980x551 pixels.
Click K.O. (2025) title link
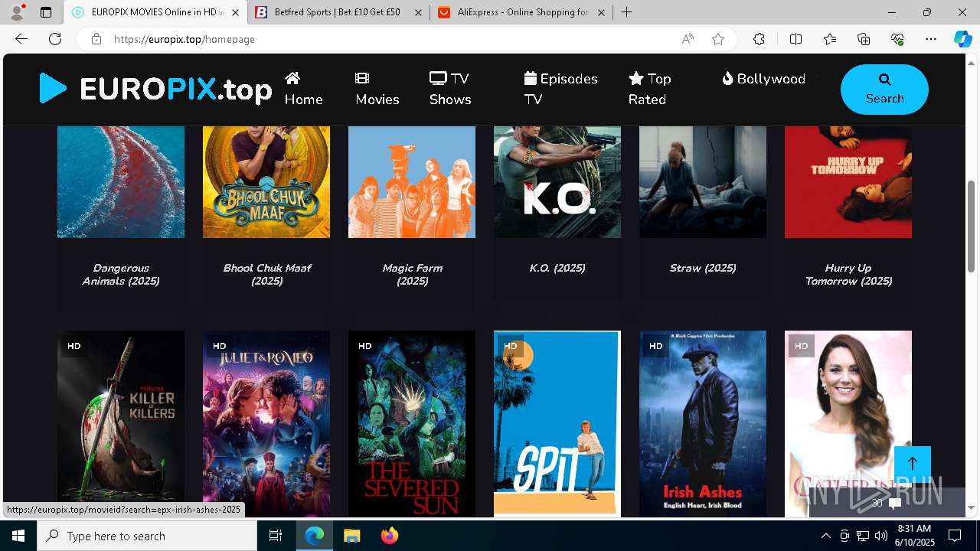557,268
